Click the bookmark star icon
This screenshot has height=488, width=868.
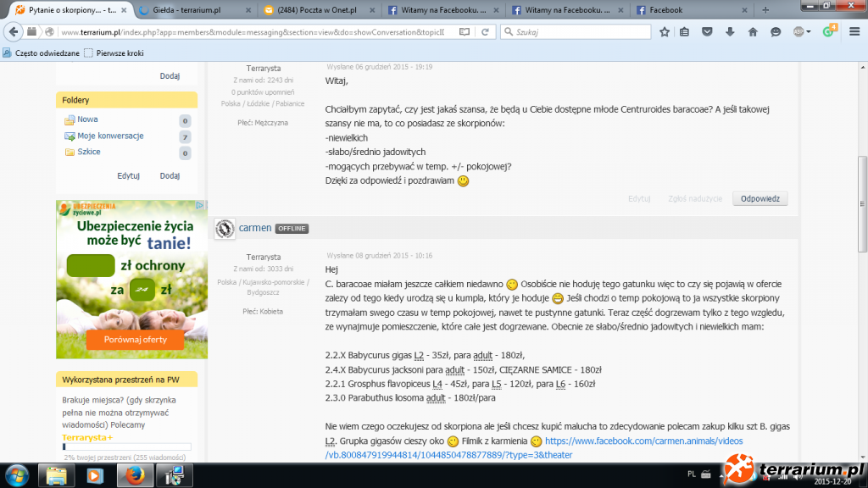coord(665,32)
